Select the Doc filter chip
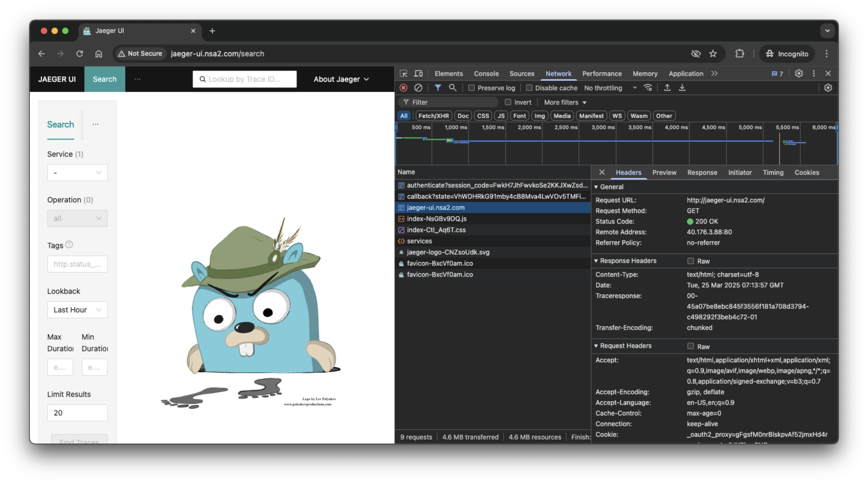Screen dimensions: 868x483 coord(463,116)
